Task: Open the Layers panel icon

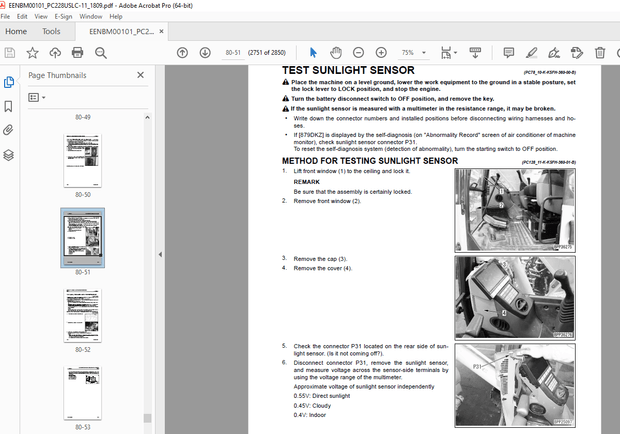Action: coord(8,155)
